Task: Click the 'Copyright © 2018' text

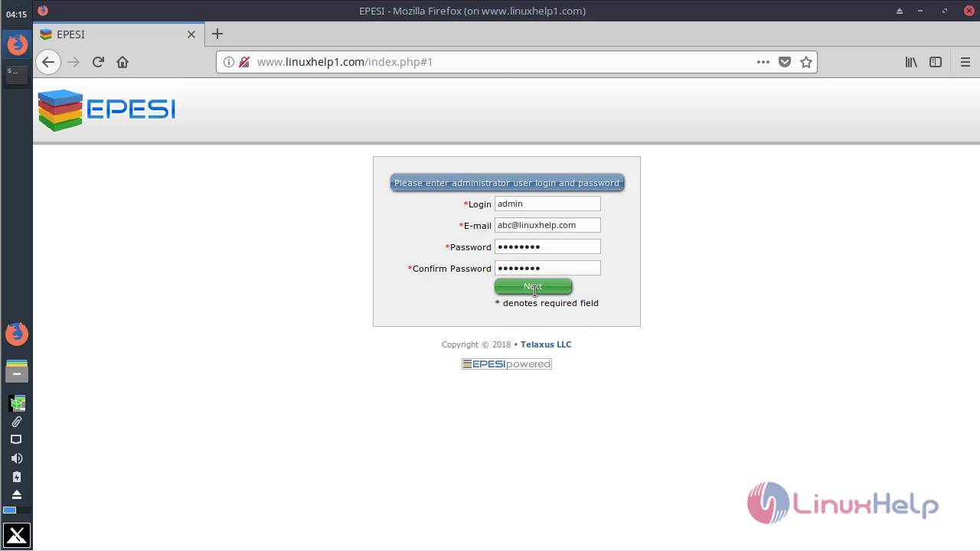Action: [x=476, y=344]
